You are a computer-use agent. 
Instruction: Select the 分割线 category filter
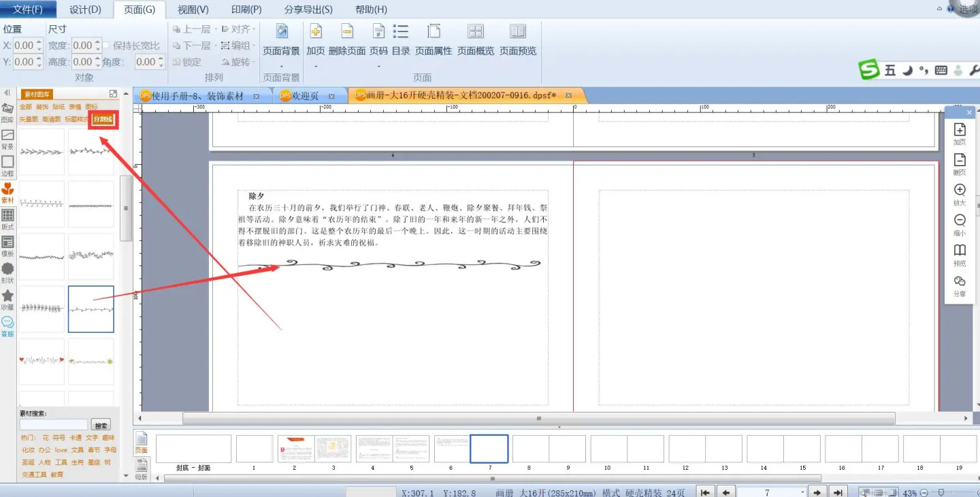(x=103, y=119)
